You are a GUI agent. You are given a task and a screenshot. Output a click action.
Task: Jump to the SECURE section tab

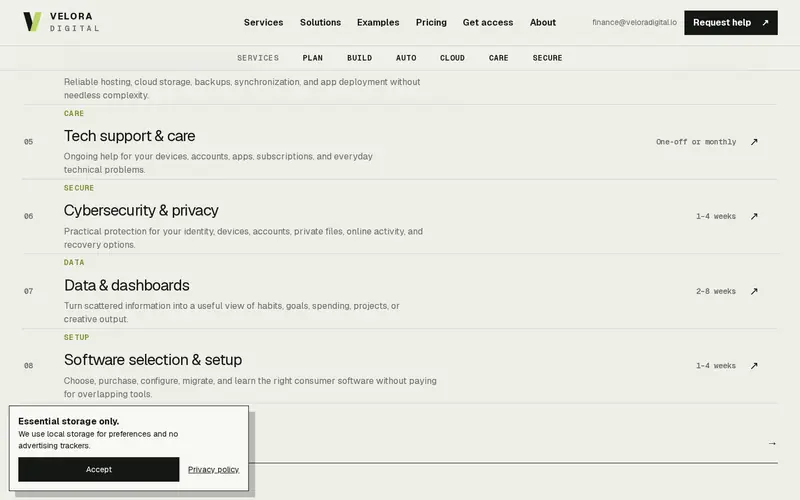pyautogui.click(x=547, y=58)
